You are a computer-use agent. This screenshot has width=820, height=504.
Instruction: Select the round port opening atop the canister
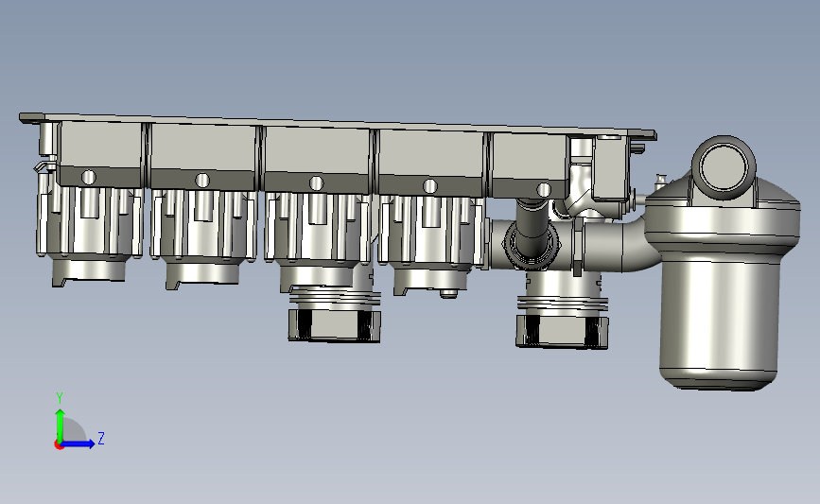coord(724,166)
